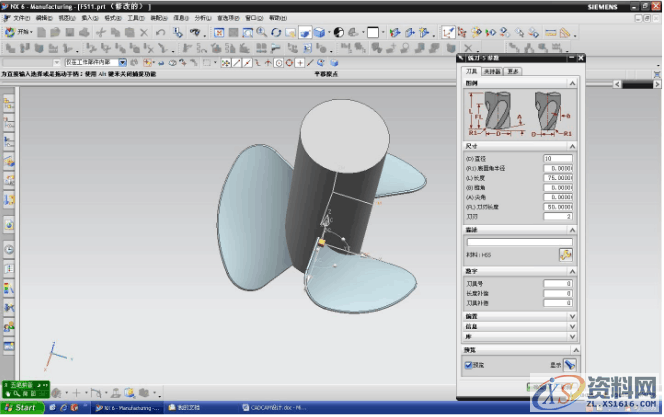Viewport: 664px width, 417px height.
Task: Open the history clock icon in left sidebar
Action: (7, 249)
